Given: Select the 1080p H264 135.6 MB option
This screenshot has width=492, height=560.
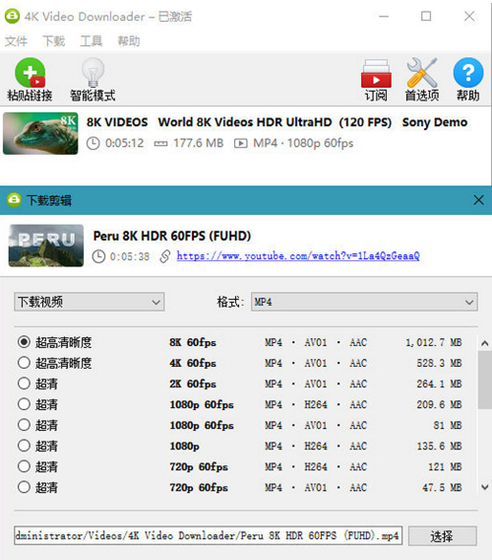Looking at the screenshot, I should 24,446.
